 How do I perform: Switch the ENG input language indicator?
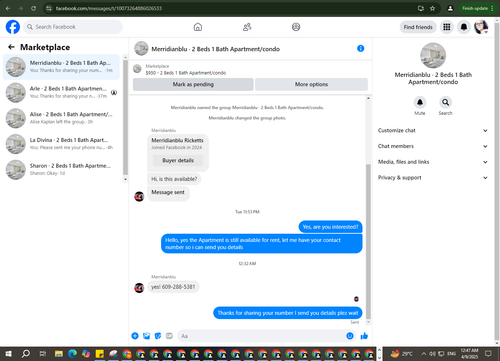click(451, 354)
